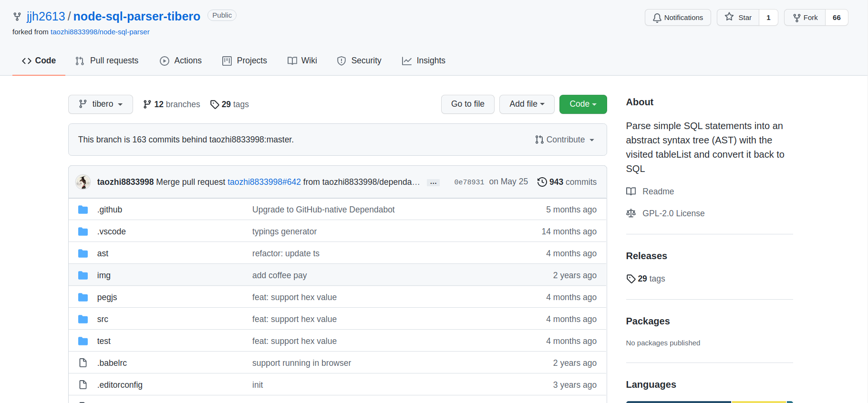Expand the commit message ellipsis
This screenshot has height=403, width=868.
coord(433,183)
